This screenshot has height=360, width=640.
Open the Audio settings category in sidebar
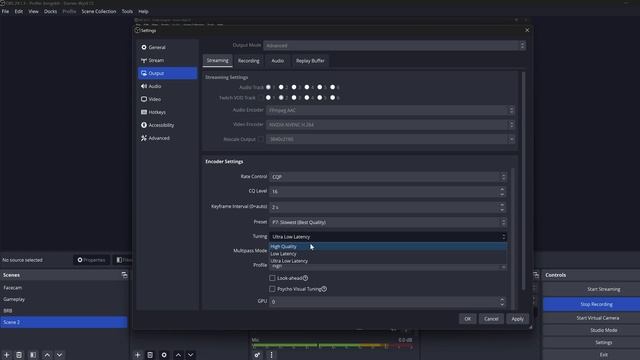coord(167,86)
